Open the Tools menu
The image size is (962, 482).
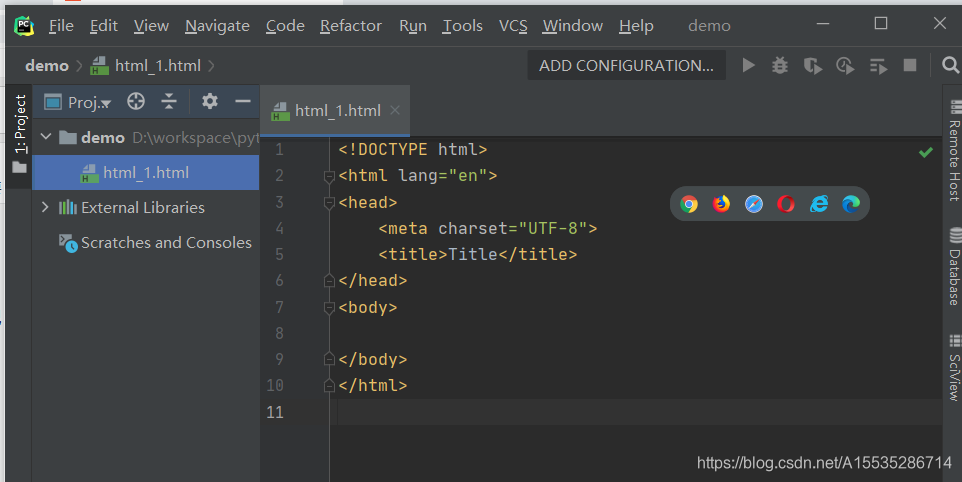463,26
